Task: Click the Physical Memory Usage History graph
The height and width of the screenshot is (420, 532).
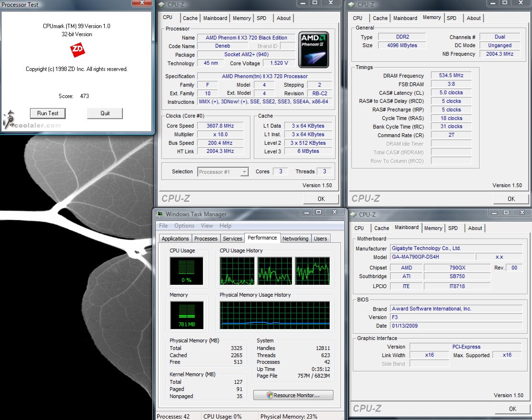Action: (x=275, y=315)
